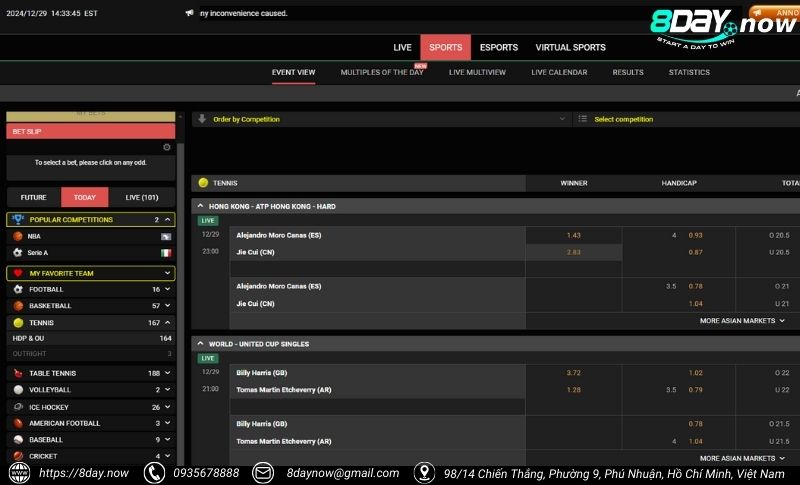Click the football icon in the sidebar
The height and width of the screenshot is (485, 800).
(18, 289)
